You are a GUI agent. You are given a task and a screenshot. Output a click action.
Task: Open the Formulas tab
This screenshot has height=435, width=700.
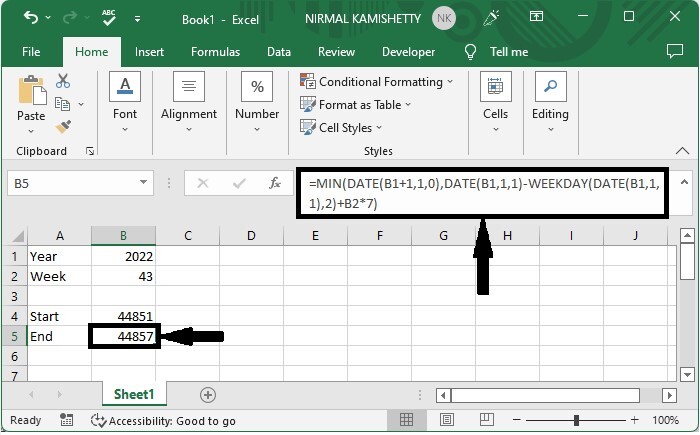pyautogui.click(x=215, y=52)
